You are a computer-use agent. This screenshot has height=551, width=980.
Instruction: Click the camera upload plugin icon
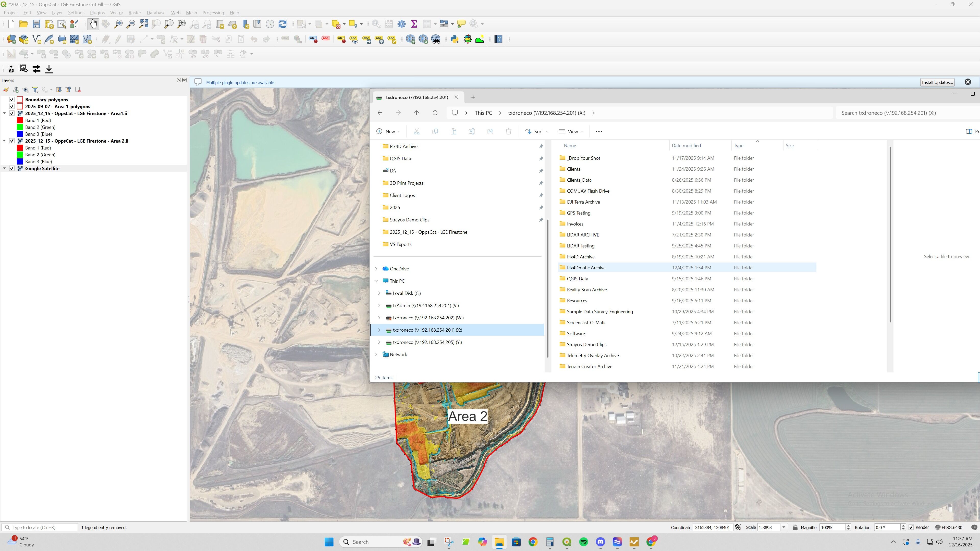coord(11,69)
